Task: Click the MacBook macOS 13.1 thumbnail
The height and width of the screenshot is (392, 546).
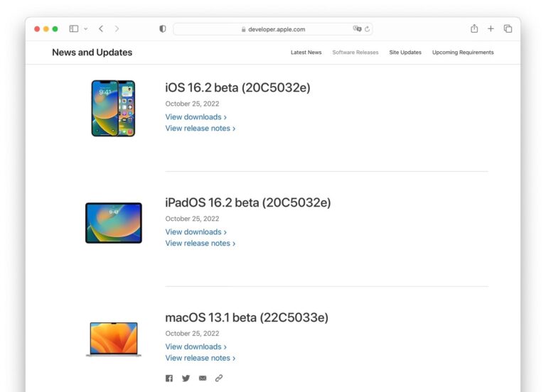Action: pos(114,339)
